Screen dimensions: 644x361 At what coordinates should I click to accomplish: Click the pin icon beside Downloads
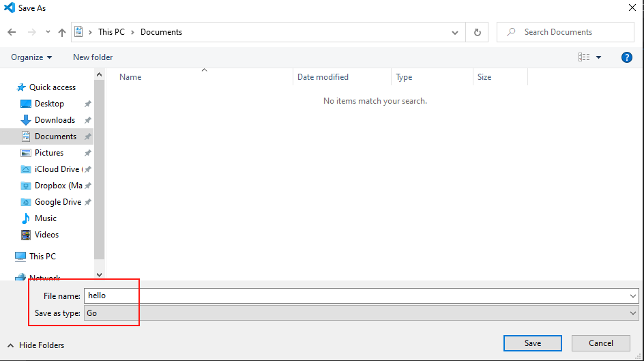87,120
